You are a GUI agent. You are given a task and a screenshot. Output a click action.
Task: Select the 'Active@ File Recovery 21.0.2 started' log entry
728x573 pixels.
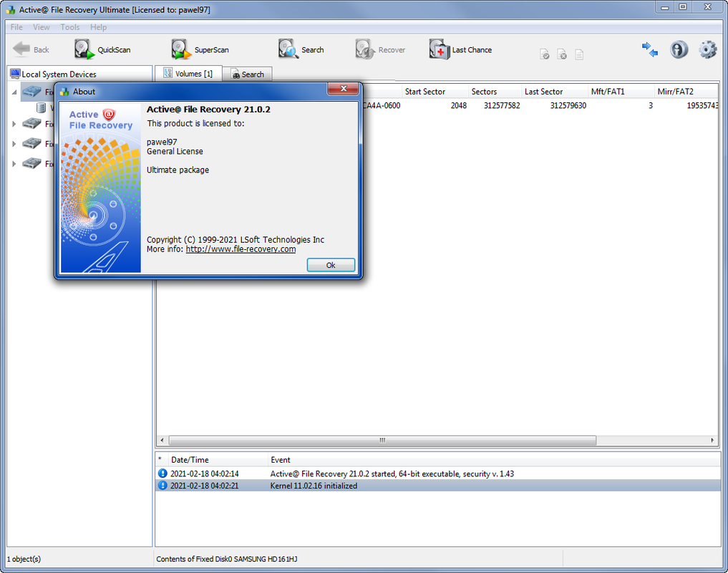[438, 473]
